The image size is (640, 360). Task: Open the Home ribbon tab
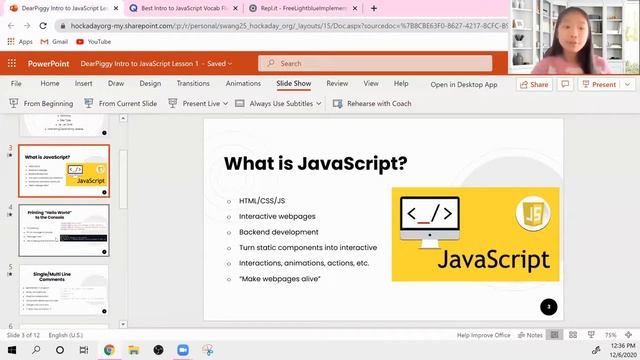(x=50, y=84)
